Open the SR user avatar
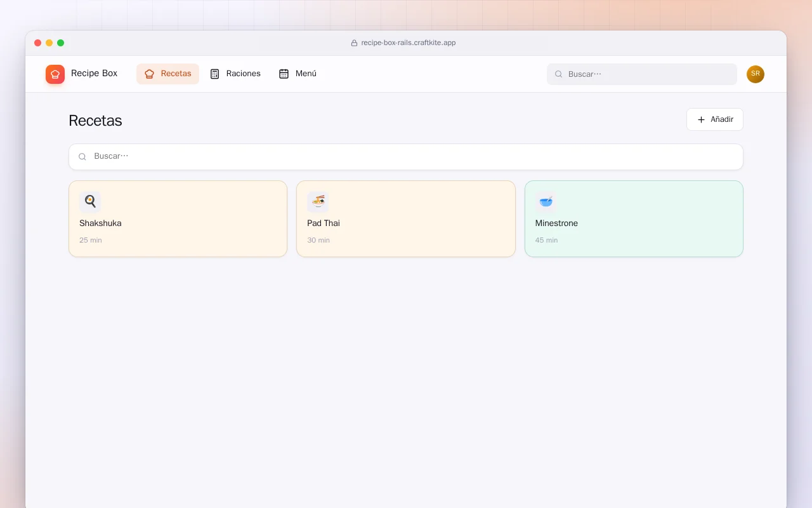Screen dimensions: 812x508 756,74
